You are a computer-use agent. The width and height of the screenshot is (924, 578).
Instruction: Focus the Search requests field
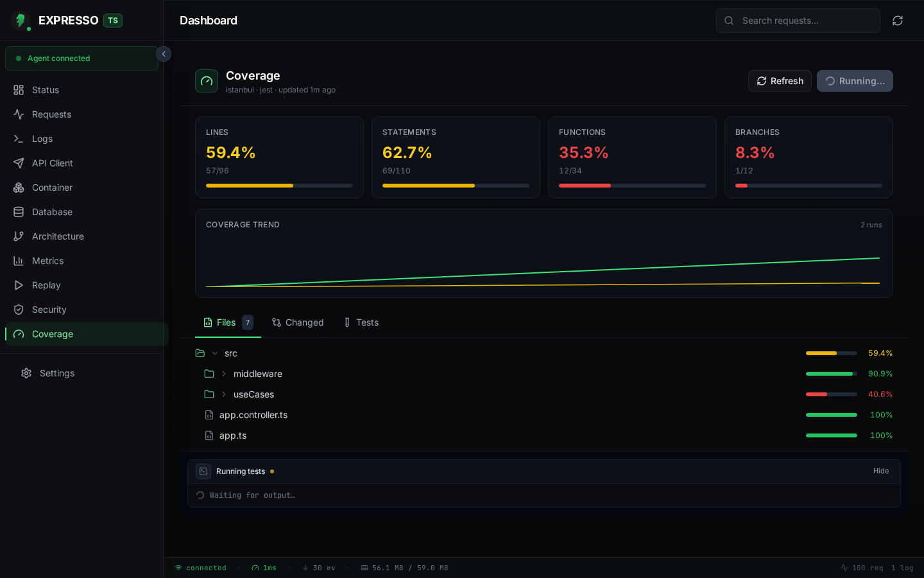798,21
